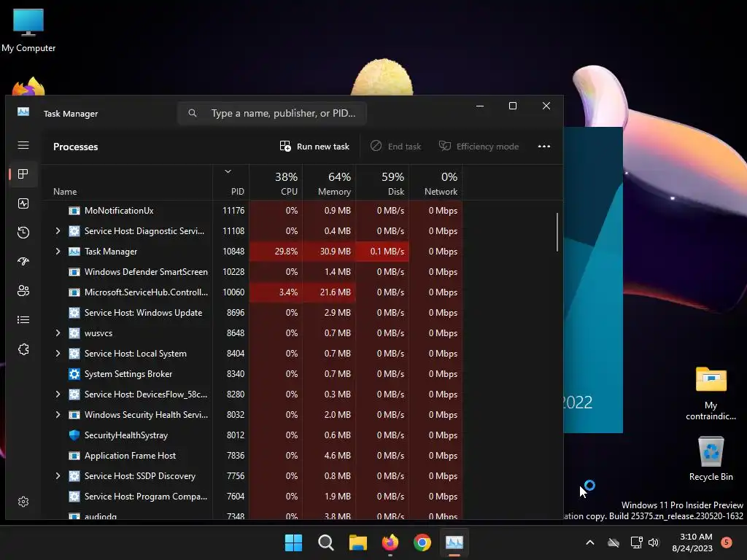Open Task Manager settings gear icon
Image resolution: width=747 pixels, height=560 pixels.
23,502
